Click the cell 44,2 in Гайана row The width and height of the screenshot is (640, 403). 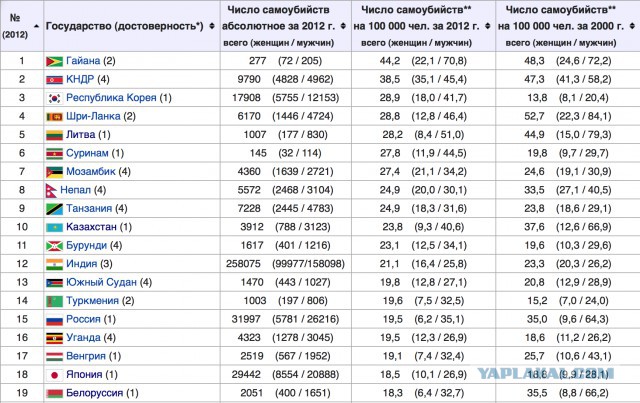click(x=390, y=61)
